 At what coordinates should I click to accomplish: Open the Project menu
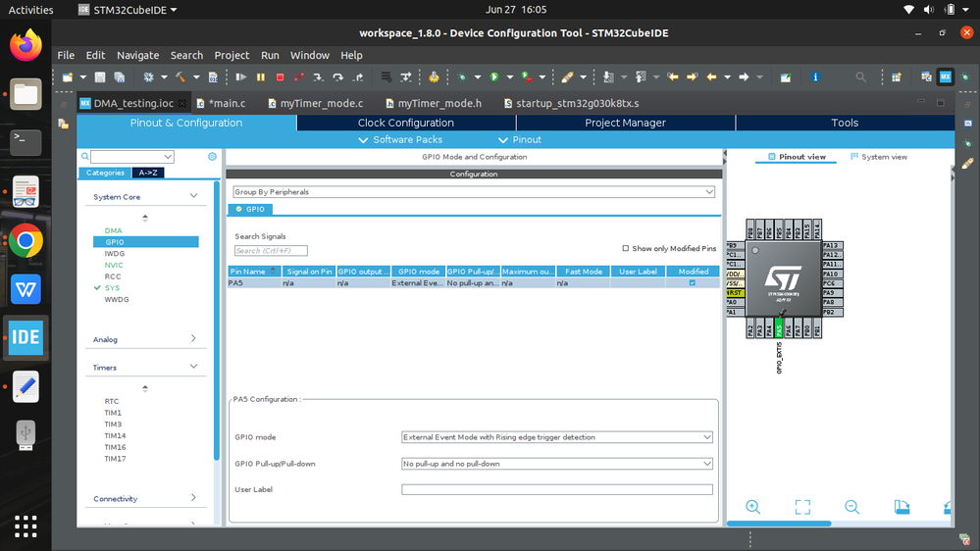click(232, 55)
